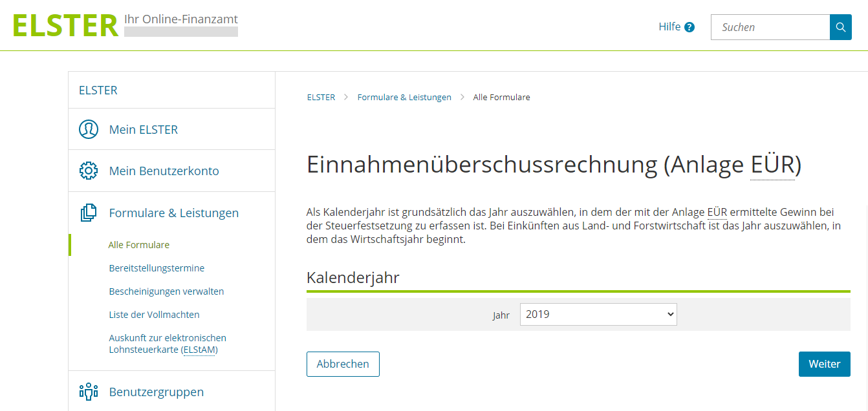Click the Mein Benutzerkonto gear icon
This screenshot has height=411, width=868.
coord(89,171)
